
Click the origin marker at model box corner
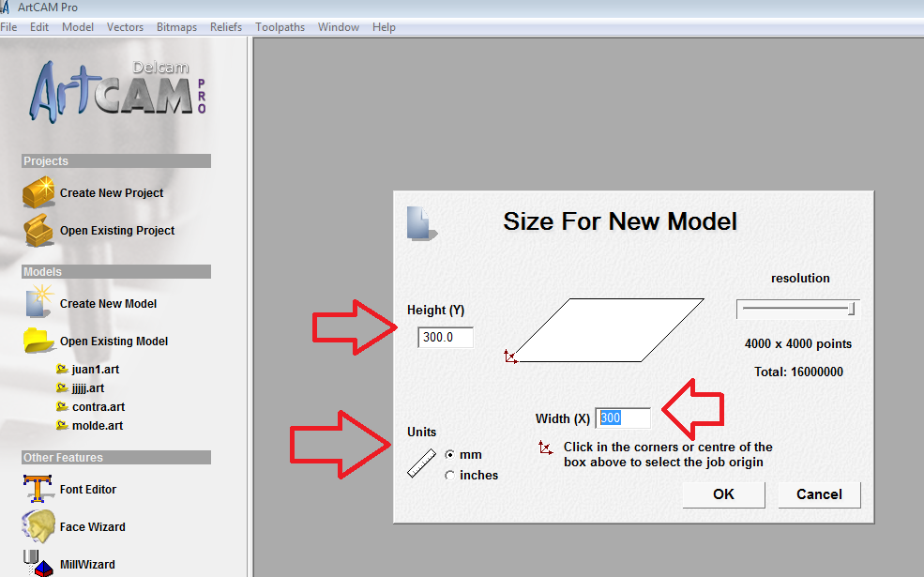tap(510, 356)
